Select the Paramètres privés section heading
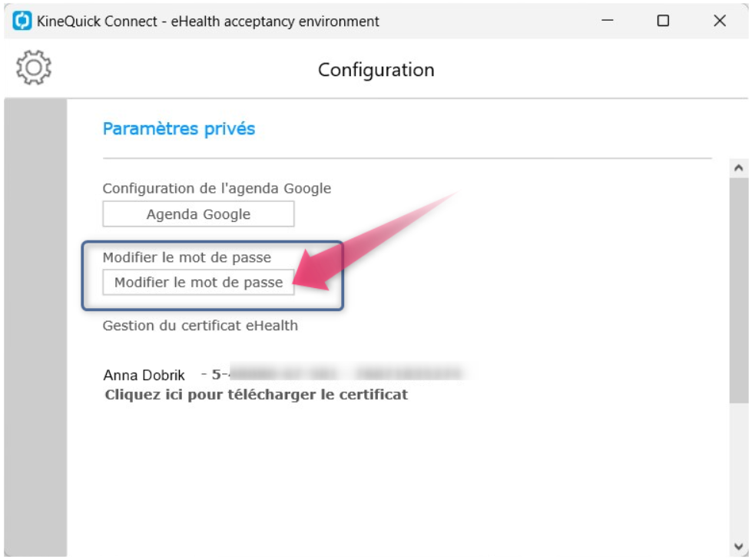This screenshot has width=752, height=560. (179, 128)
